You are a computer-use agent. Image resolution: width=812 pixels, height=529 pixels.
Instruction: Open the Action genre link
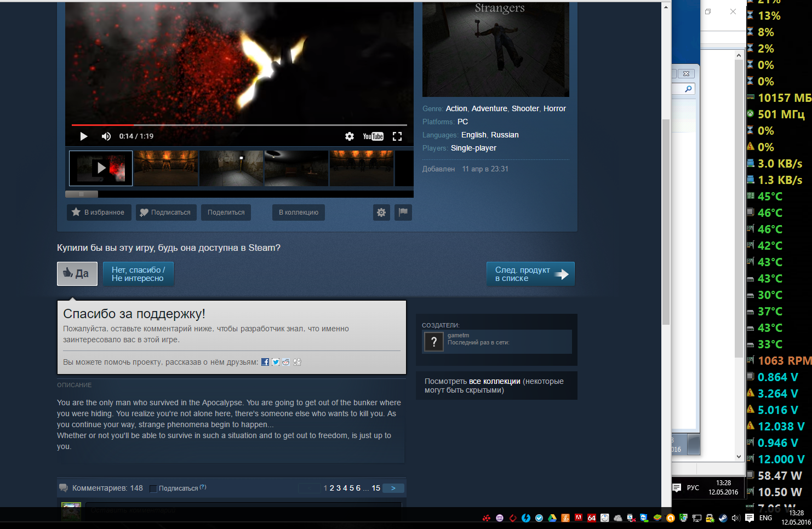coord(456,108)
